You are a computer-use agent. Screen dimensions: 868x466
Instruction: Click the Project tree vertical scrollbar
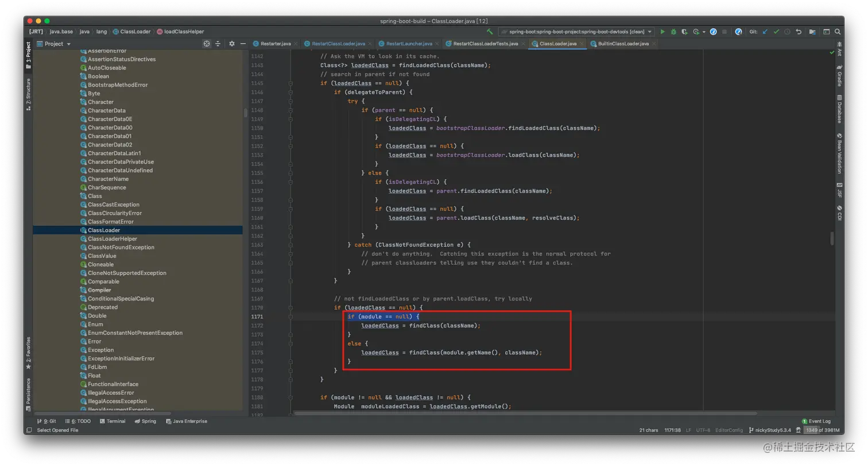tap(246, 113)
